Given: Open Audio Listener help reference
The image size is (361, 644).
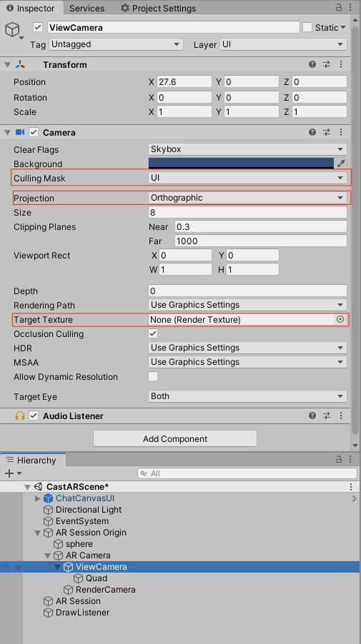Looking at the screenshot, I should click(x=312, y=416).
